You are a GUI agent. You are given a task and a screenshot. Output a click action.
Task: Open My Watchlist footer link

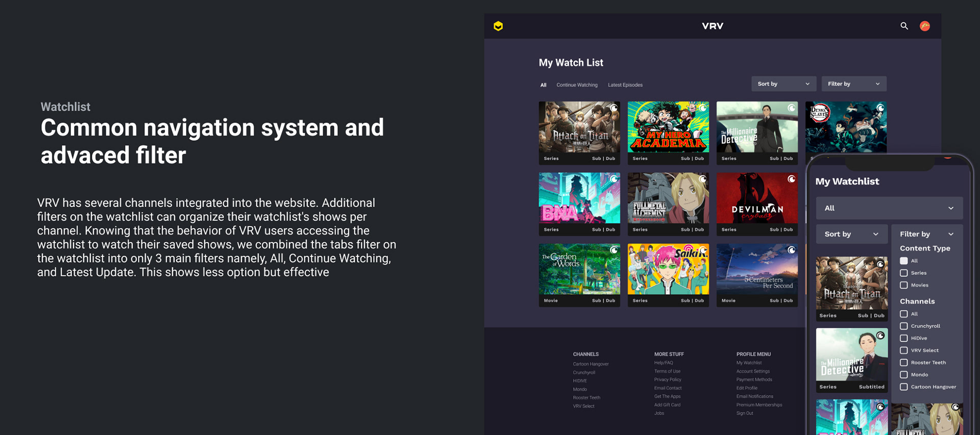(x=749, y=363)
